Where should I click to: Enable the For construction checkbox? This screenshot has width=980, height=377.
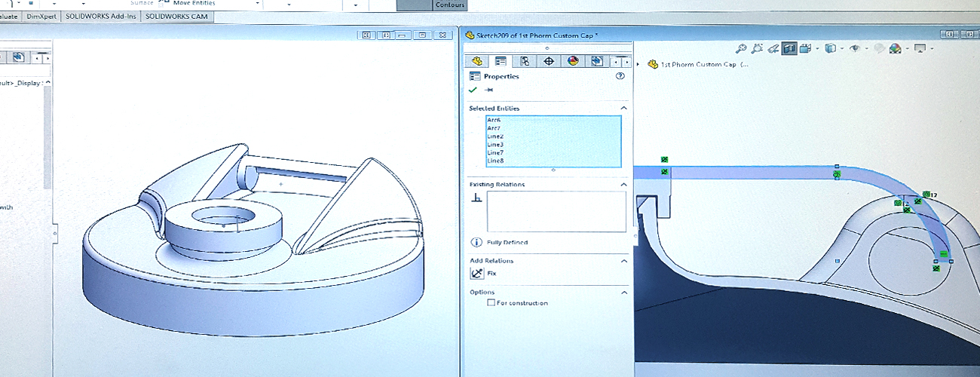(492, 303)
